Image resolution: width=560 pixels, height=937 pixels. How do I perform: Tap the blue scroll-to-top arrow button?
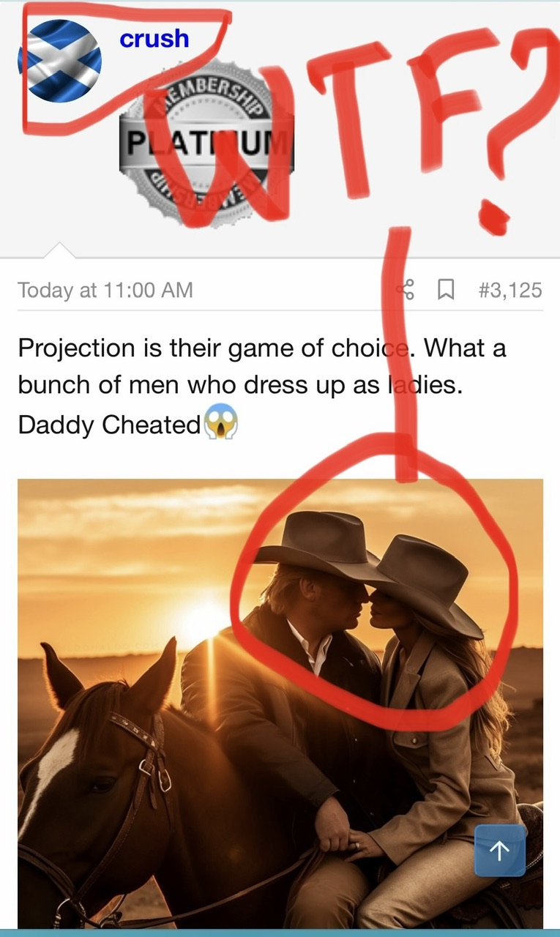(x=500, y=850)
